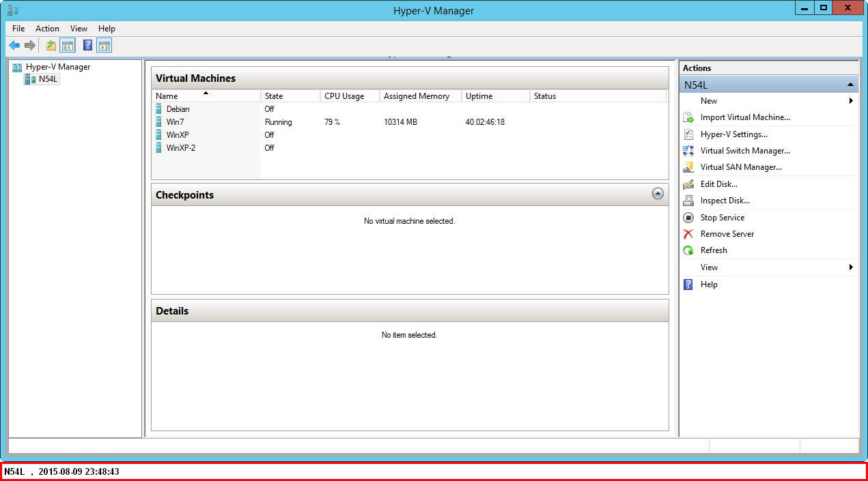The width and height of the screenshot is (868, 481).
Task: Open Hyper-V Settings... action
Action: (x=734, y=134)
